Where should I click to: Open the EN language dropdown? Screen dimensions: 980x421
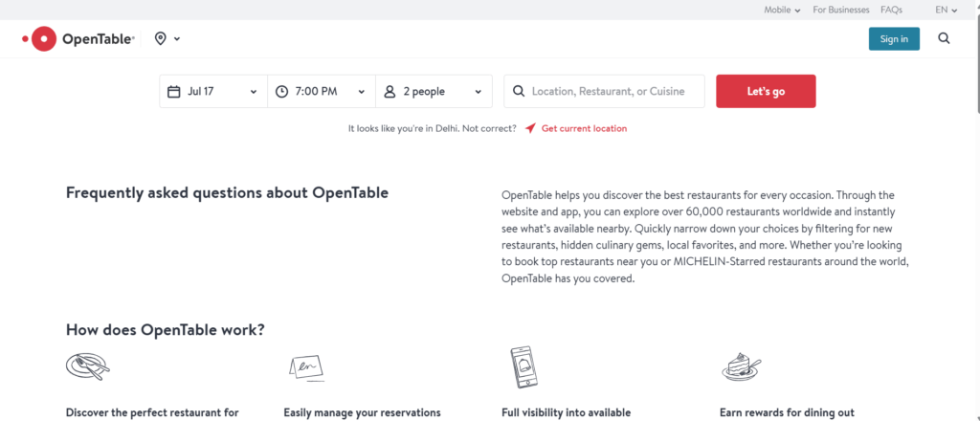pos(947,10)
